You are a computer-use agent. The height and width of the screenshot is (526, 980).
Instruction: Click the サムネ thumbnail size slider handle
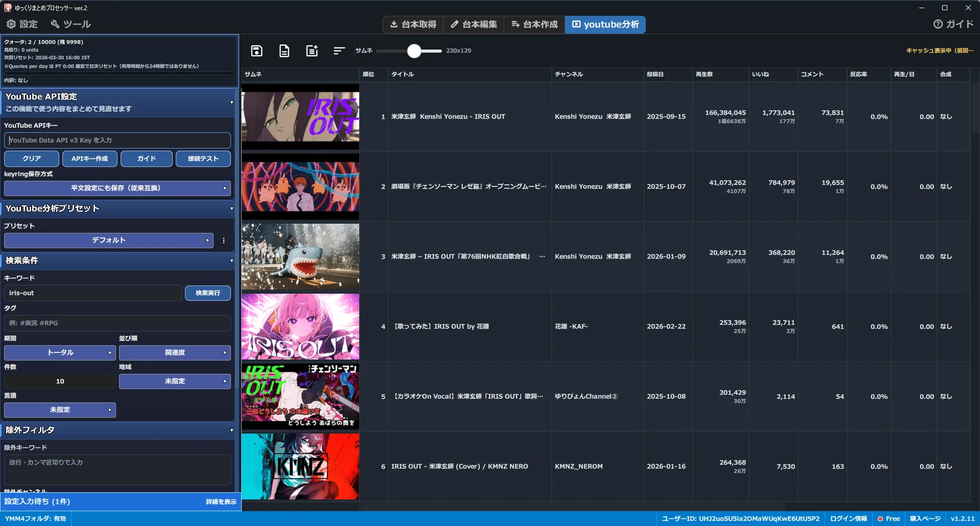414,51
